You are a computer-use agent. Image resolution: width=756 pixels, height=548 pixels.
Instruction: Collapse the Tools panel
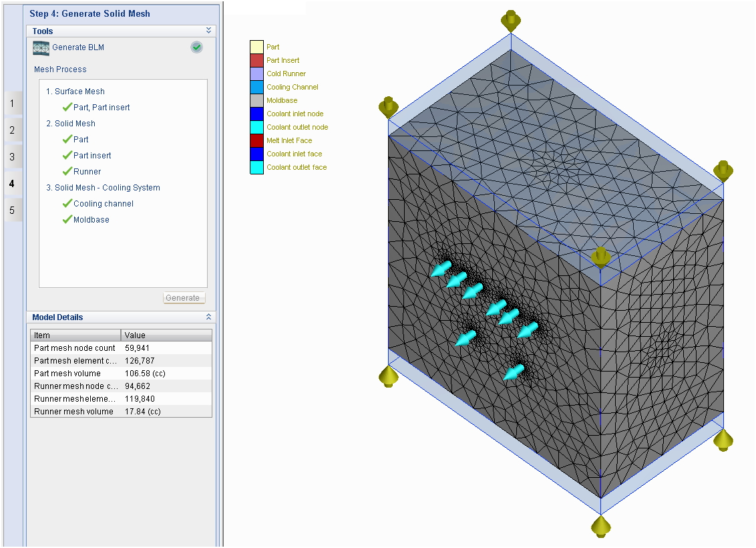point(209,30)
